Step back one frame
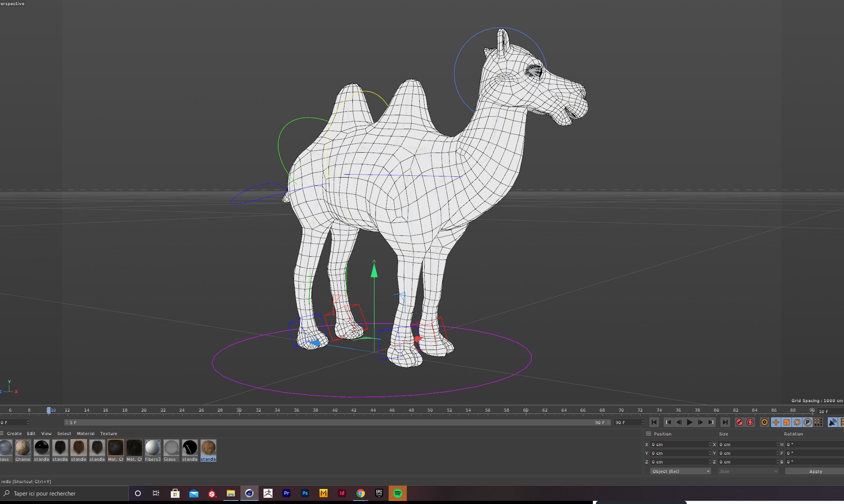Image resolution: width=844 pixels, height=504 pixels. tap(679, 422)
